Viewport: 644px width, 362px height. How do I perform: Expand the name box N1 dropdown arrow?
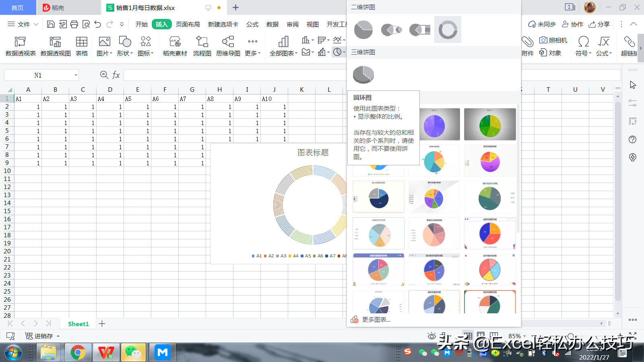[76, 75]
